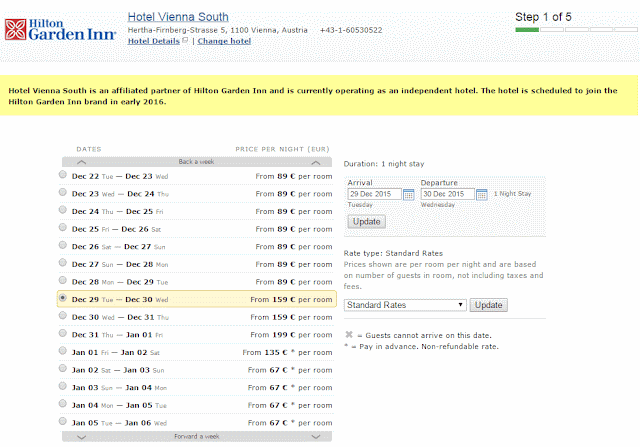Screen dimensions: 640x447
Task: Select the Dec 29 – Dec 30 radio button
Action: 62,298
